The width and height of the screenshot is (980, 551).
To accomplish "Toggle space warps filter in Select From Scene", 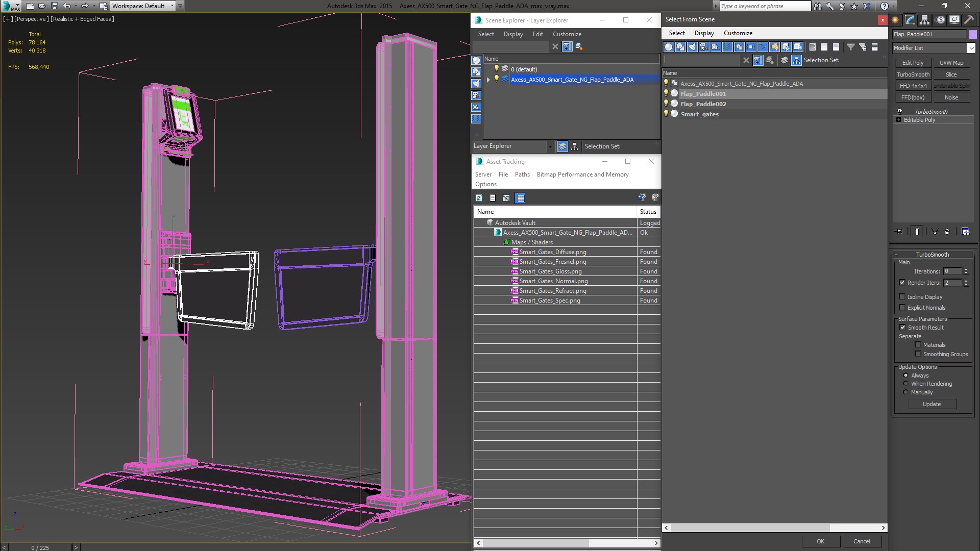I will point(727,47).
